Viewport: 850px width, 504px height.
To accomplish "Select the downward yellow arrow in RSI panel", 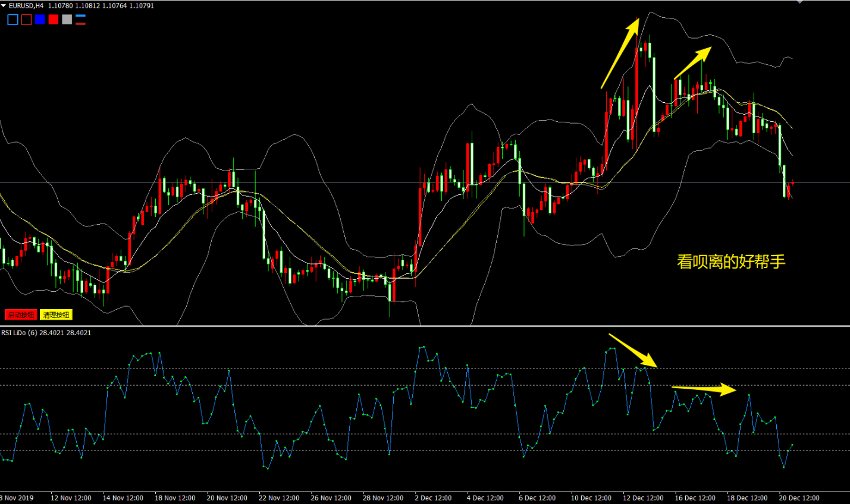I will pos(633,350).
